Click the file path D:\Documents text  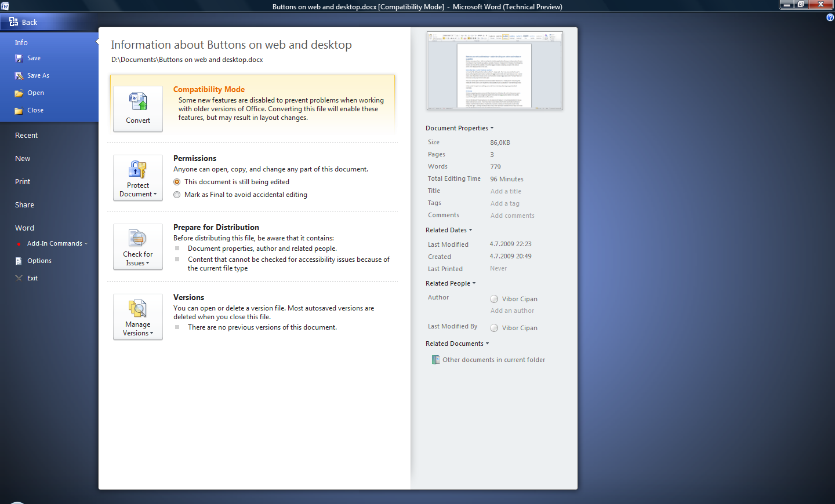click(x=187, y=60)
